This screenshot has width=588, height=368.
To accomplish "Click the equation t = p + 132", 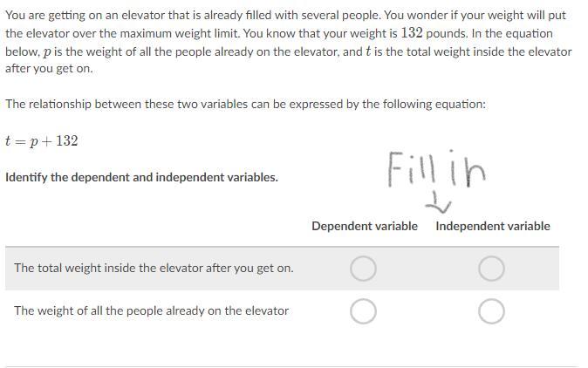I will (x=42, y=141).
